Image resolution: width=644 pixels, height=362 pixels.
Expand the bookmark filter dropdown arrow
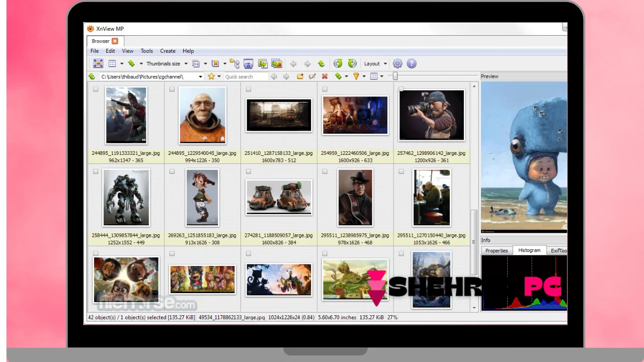(224, 64)
